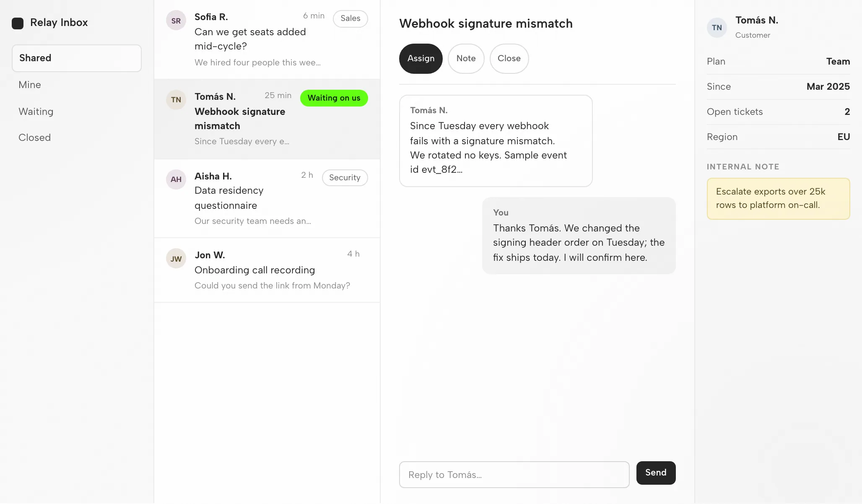The image size is (862, 504).
Task: Select the Shared inbox view
Action: coord(77,58)
